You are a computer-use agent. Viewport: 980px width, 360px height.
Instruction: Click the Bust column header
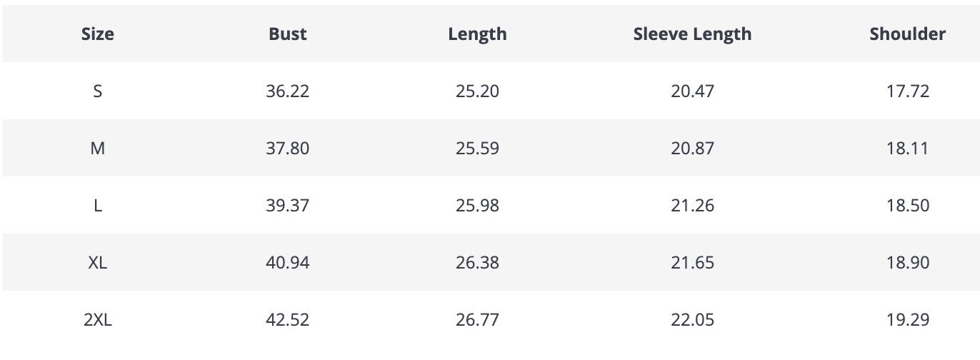(x=288, y=34)
